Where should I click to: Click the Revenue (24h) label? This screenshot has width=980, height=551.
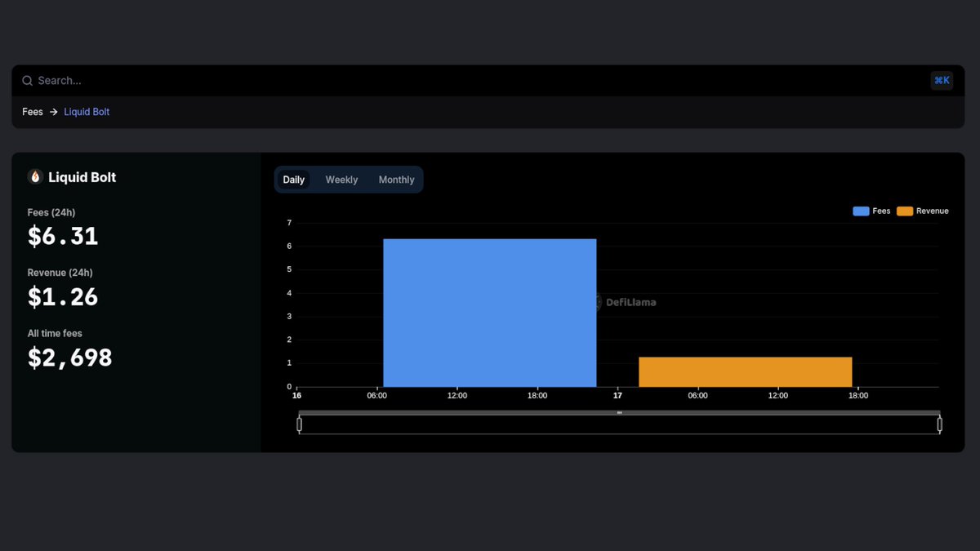60,273
